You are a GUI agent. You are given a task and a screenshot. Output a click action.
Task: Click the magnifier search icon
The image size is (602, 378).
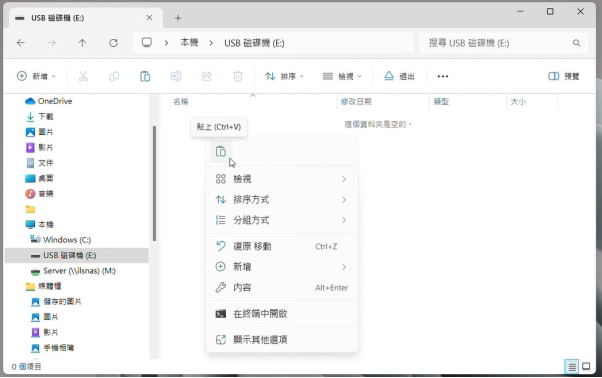(576, 43)
